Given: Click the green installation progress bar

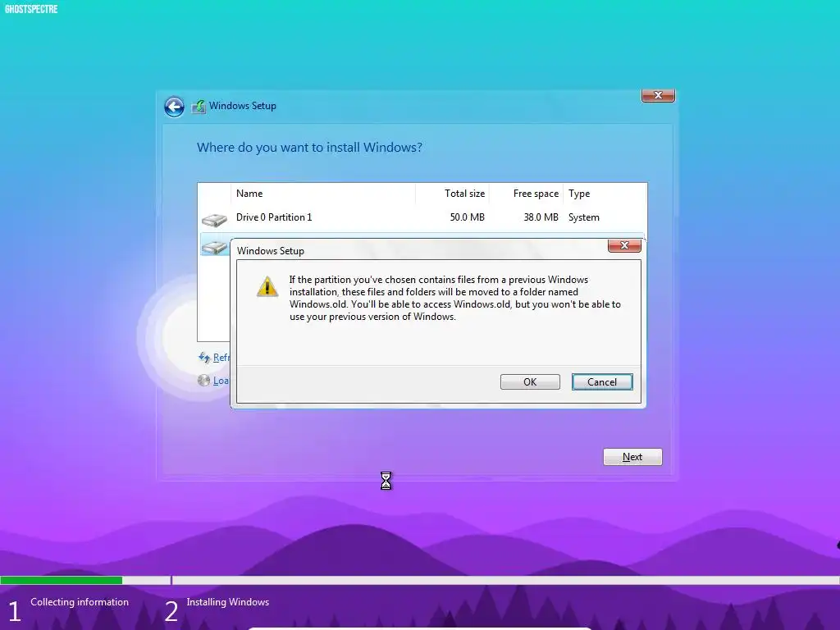Looking at the screenshot, I should point(61,580).
